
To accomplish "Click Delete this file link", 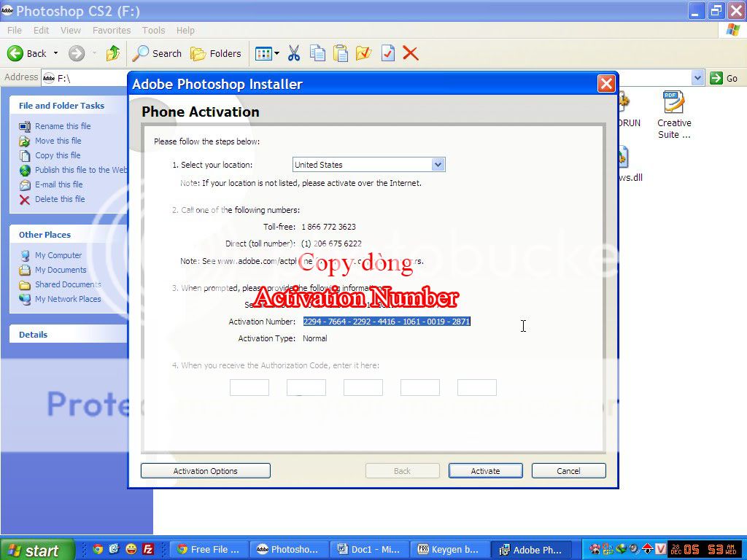I will click(x=60, y=199).
